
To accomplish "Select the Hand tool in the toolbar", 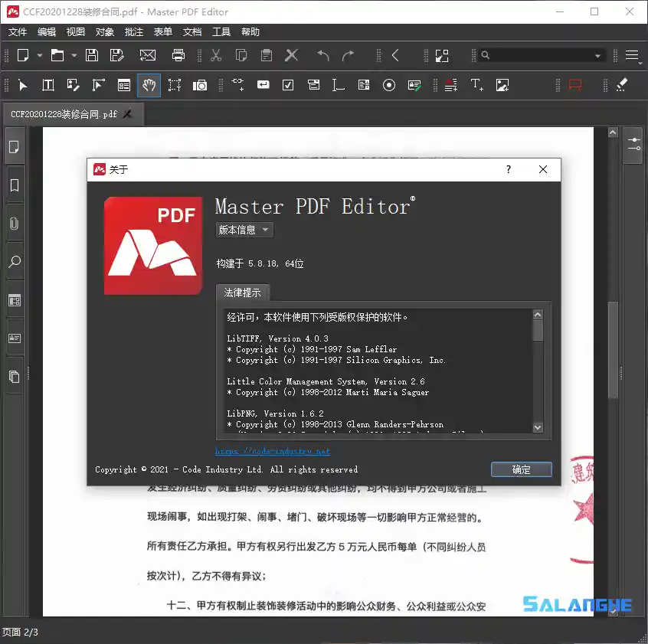I will pyautogui.click(x=149, y=84).
